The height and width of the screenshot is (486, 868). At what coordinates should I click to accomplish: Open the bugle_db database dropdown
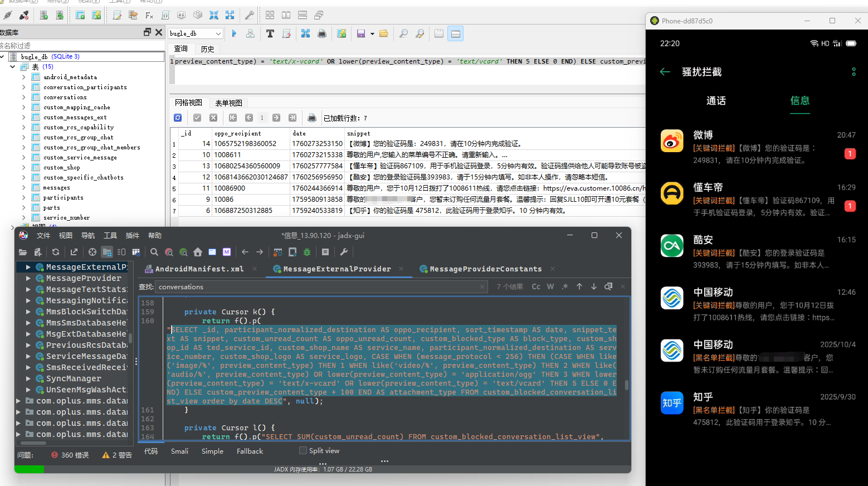pos(218,33)
